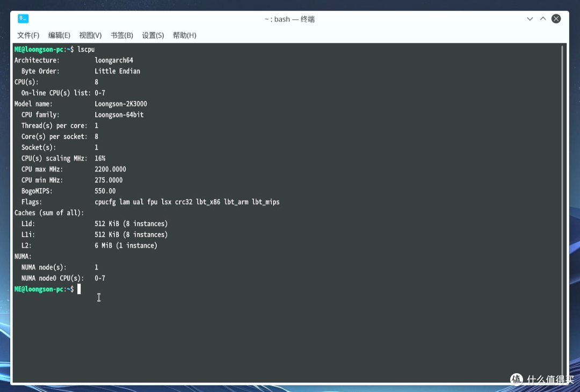580x392 pixels.
Task: Click the lbt_mips flag text
Action: click(x=266, y=202)
